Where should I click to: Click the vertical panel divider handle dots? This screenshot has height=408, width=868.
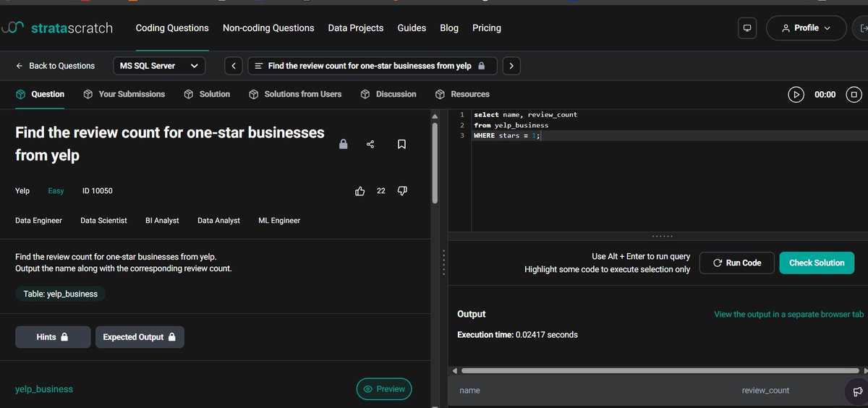(443, 263)
